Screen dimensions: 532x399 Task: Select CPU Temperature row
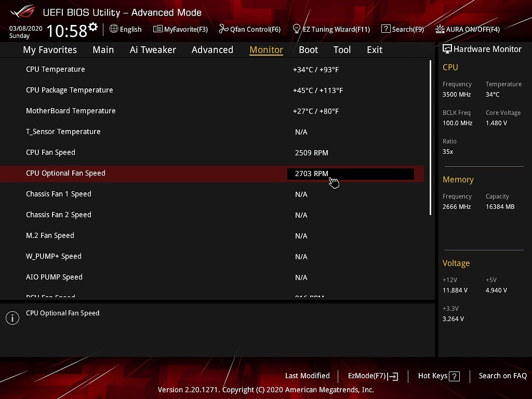click(x=212, y=69)
